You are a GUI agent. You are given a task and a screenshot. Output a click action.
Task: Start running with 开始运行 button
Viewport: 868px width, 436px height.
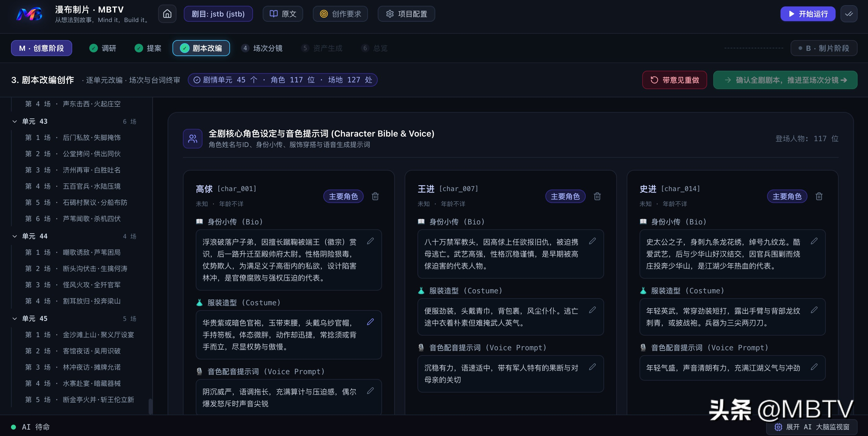pyautogui.click(x=808, y=14)
